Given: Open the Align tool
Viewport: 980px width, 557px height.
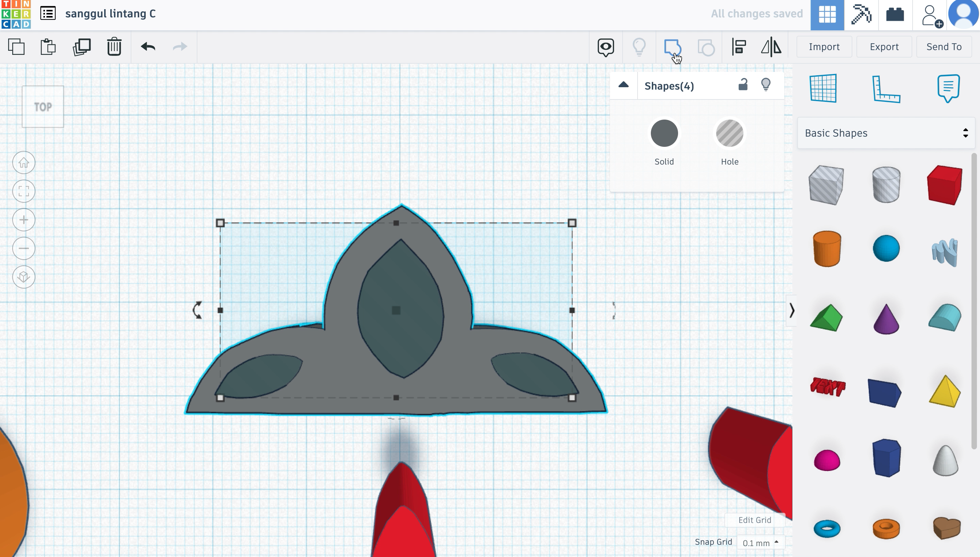Looking at the screenshot, I should [739, 47].
